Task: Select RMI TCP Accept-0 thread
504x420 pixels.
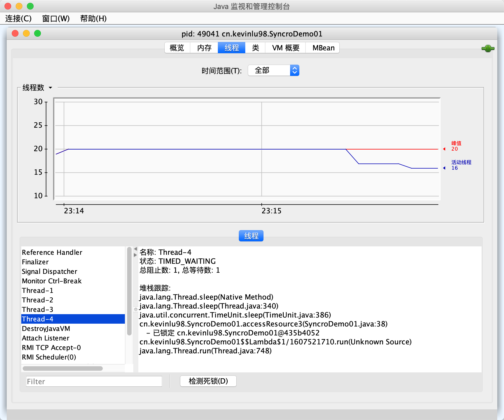Action: 73,347
